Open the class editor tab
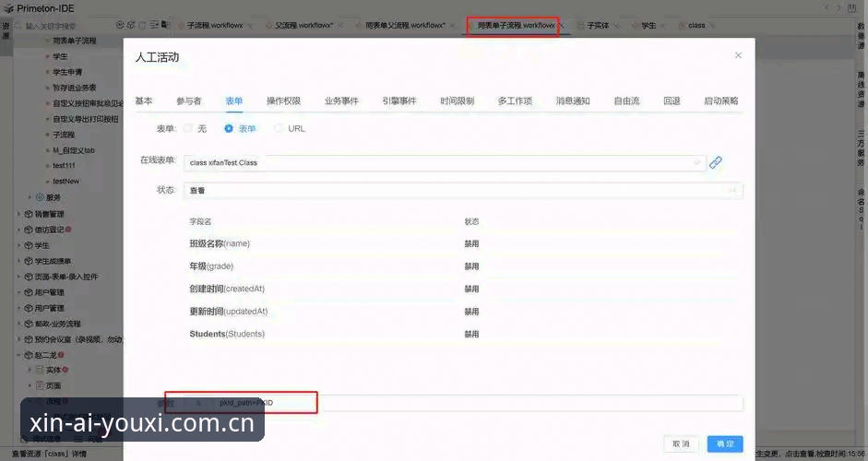The height and width of the screenshot is (461, 868). coord(696,26)
